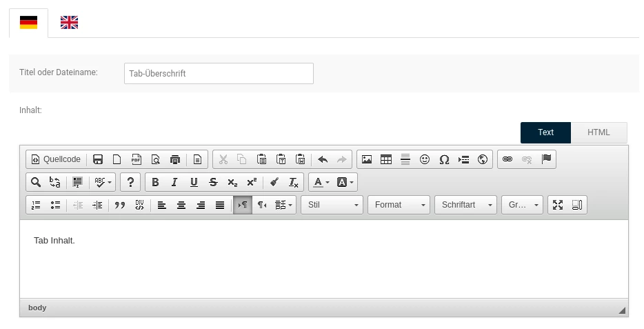This screenshot has width=644, height=329.
Task: Toggle Strikethrough formatting
Action: pos(213,182)
